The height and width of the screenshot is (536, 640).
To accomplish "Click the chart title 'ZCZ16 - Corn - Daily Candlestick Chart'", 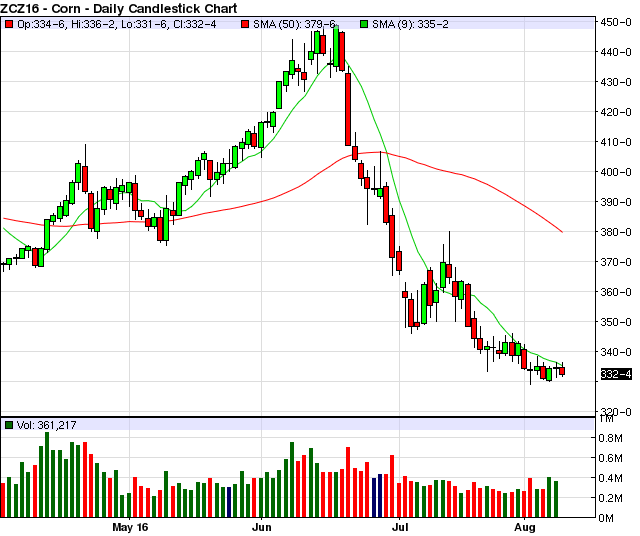I will (x=118, y=8).
